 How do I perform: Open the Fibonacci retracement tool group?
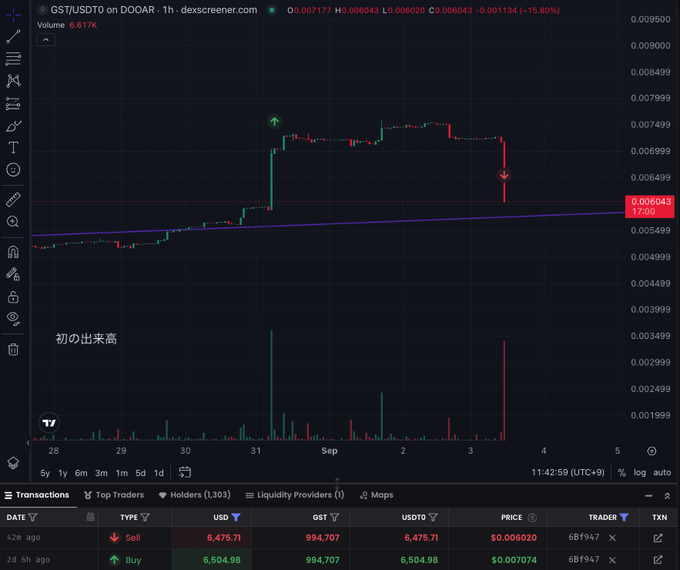point(13,59)
